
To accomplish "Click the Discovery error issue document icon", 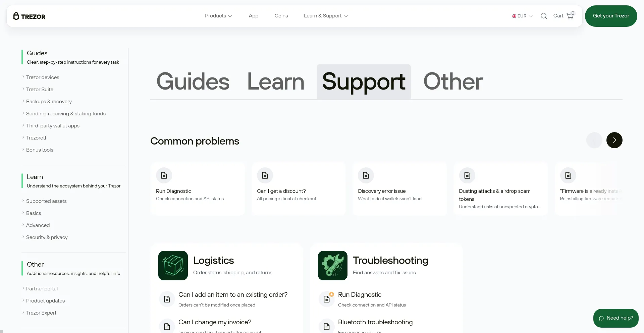I will [366, 175].
